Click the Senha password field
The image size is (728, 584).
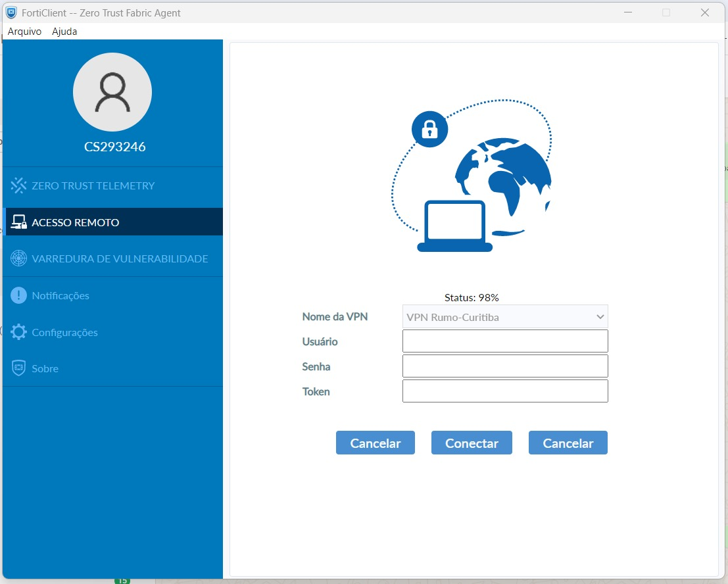(505, 366)
